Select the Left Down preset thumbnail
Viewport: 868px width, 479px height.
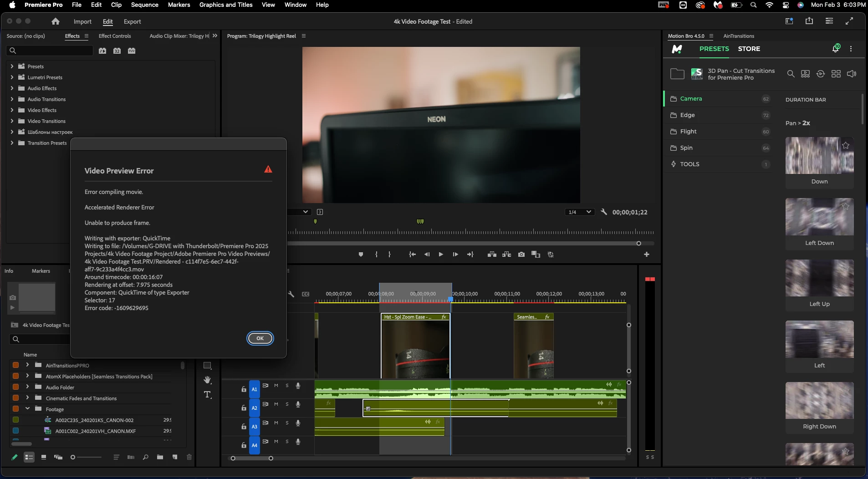tap(819, 217)
